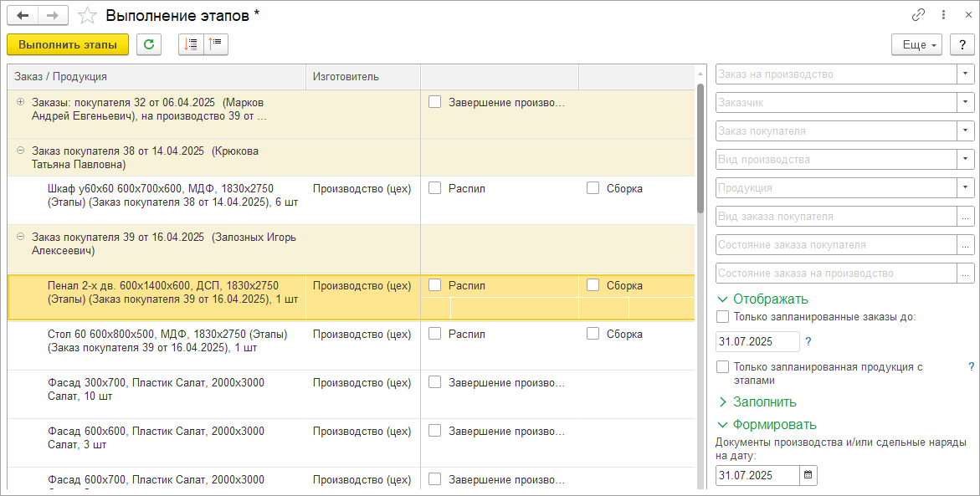
Task: Open the Еще menu
Action: [x=917, y=44]
